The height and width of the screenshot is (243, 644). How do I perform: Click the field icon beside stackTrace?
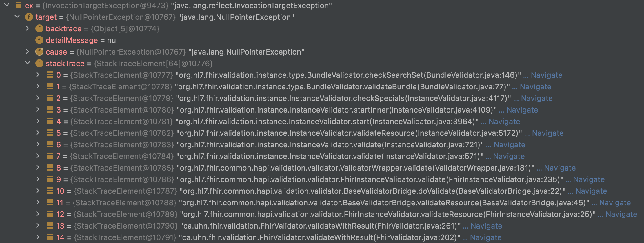[39, 64]
